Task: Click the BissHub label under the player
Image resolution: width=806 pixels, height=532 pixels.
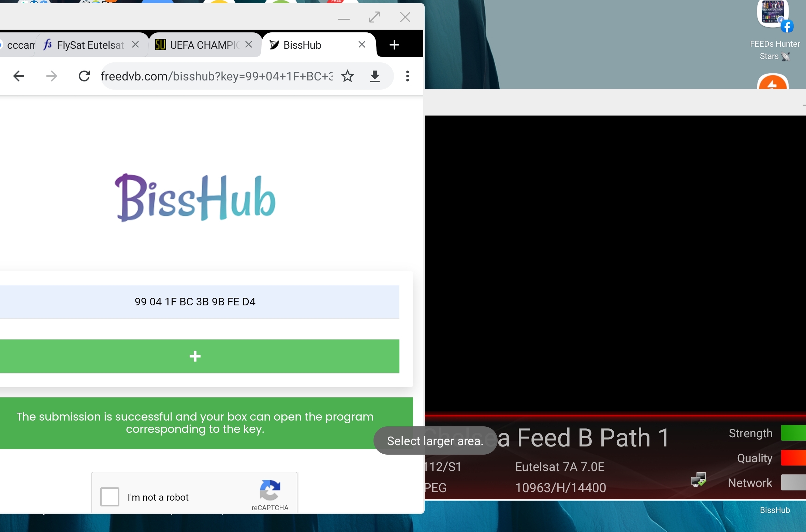Action: (x=775, y=510)
